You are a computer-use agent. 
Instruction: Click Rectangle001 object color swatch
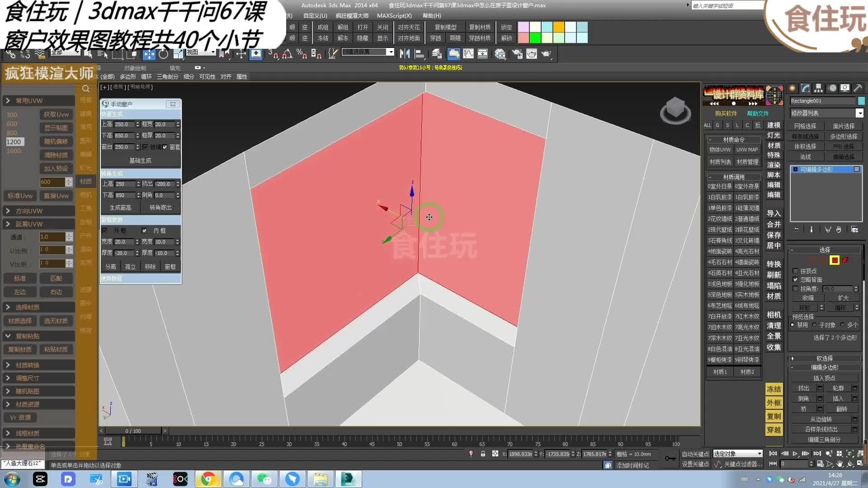pyautogui.click(x=861, y=101)
